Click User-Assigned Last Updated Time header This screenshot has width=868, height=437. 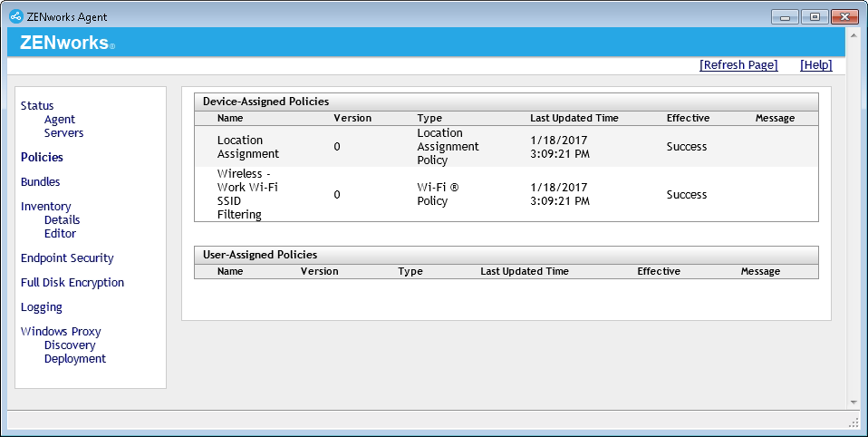(525, 271)
